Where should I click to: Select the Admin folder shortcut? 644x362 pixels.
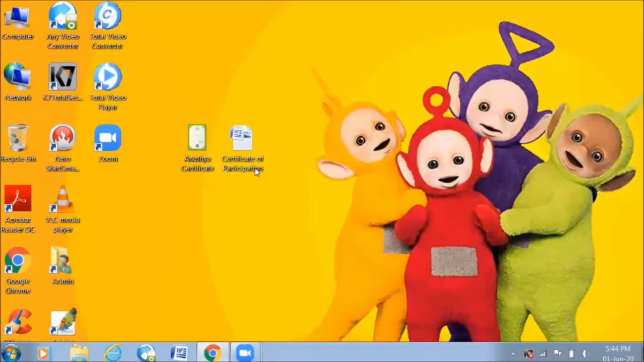[62, 266]
